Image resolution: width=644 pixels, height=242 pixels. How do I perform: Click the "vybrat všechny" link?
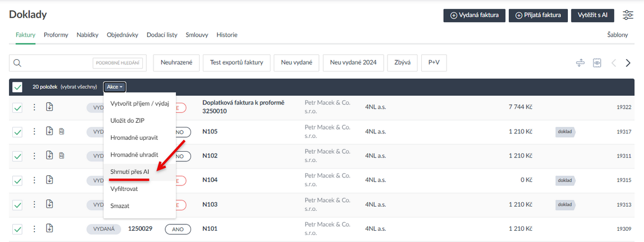[x=79, y=87]
